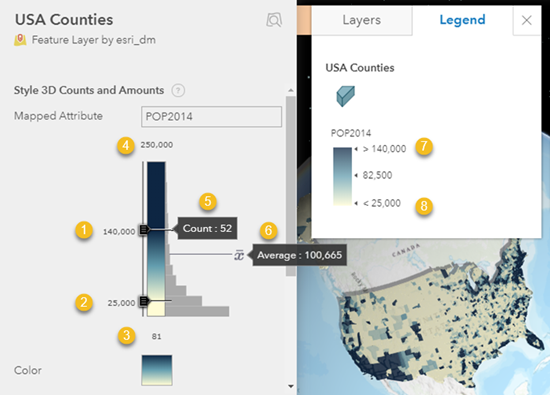Click the 250,000 maximum value label

pos(157,145)
